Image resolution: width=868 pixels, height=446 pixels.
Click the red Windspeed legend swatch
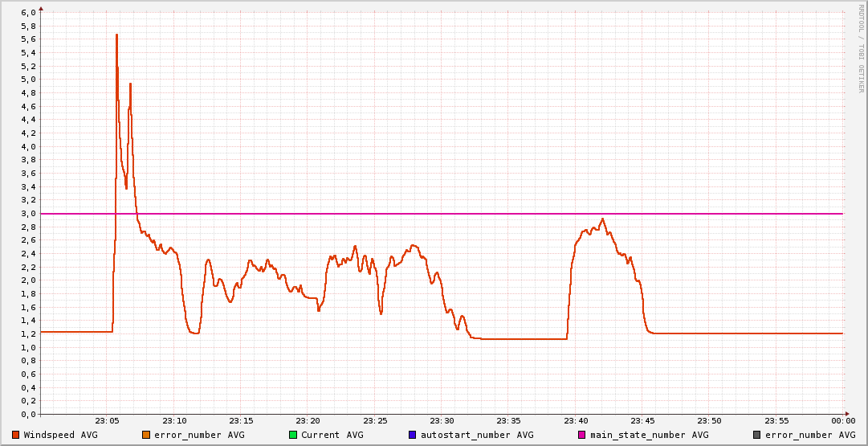click(x=16, y=435)
